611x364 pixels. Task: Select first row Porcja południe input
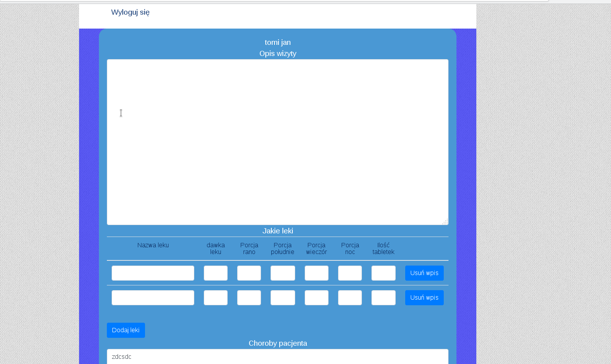pyautogui.click(x=282, y=273)
